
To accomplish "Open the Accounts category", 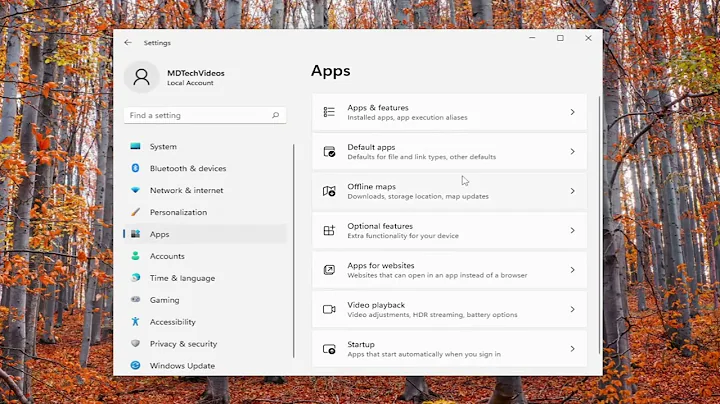I will (205, 256).
